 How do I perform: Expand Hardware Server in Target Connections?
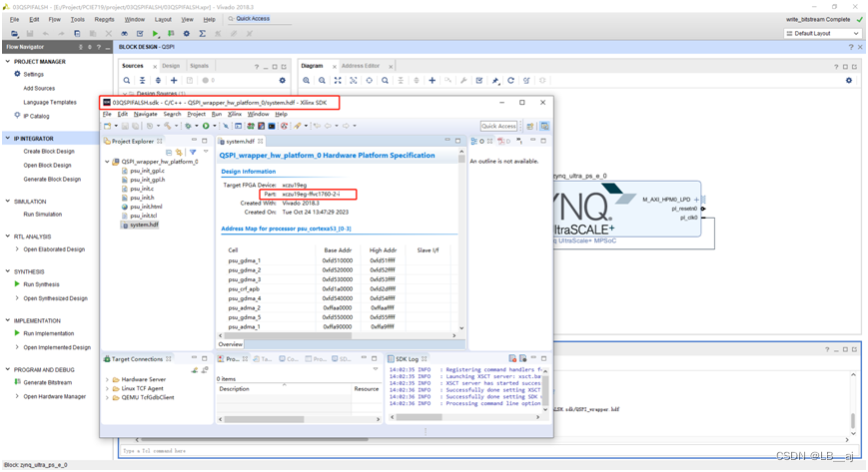click(x=107, y=379)
